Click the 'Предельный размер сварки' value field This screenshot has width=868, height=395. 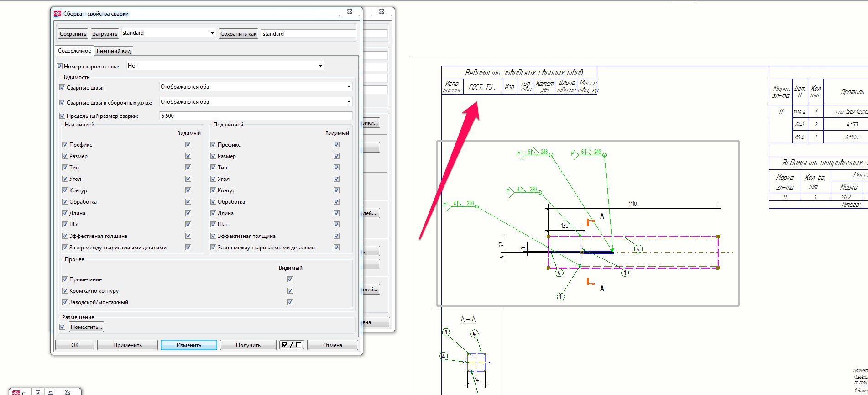click(x=255, y=116)
